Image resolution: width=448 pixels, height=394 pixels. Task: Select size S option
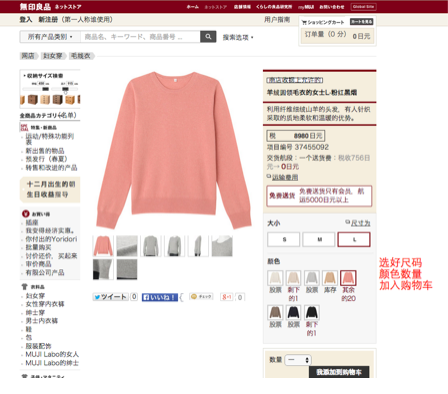pyautogui.click(x=284, y=239)
